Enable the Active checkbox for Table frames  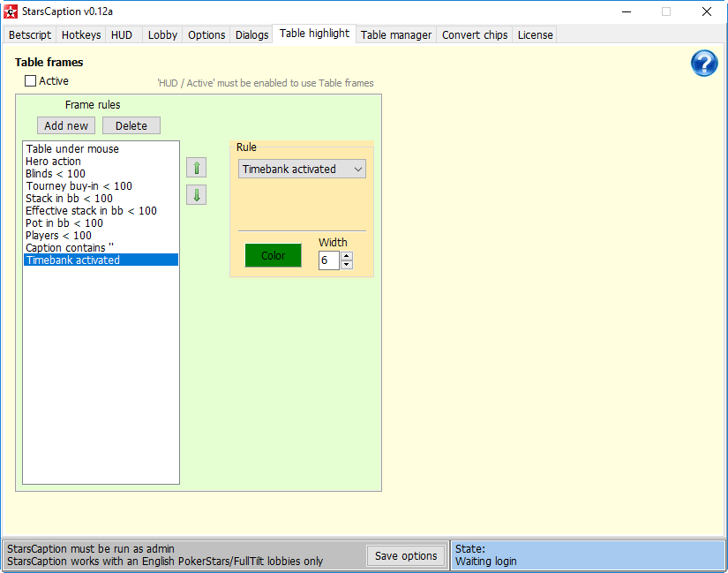pos(31,81)
